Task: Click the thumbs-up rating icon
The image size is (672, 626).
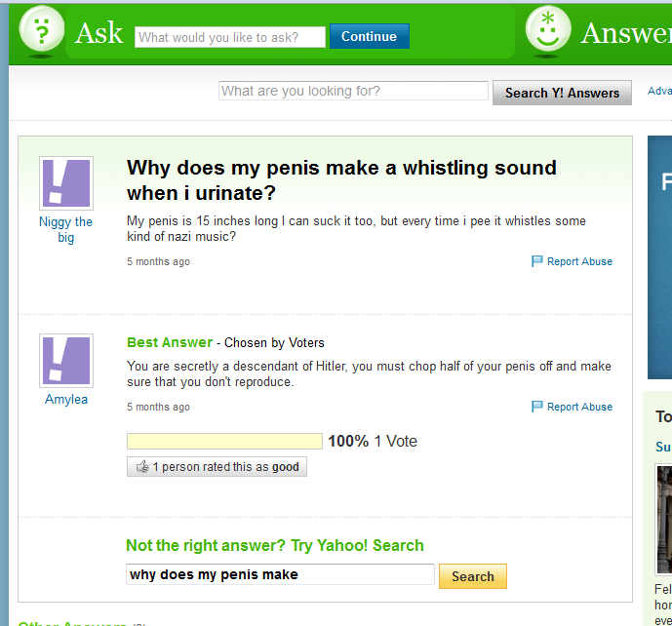Action: tap(142, 467)
